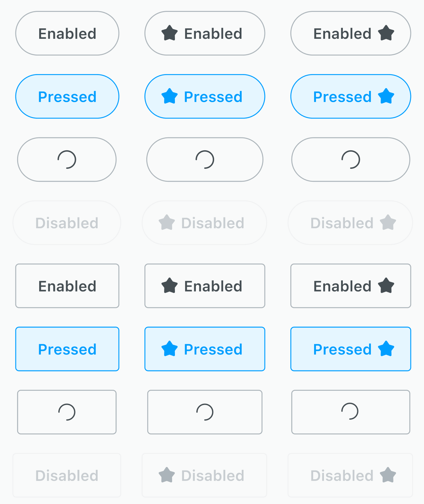424x504 pixels.
Task: Click trailing blue star in pill-shaped Pressed button
Action: click(x=386, y=96)
